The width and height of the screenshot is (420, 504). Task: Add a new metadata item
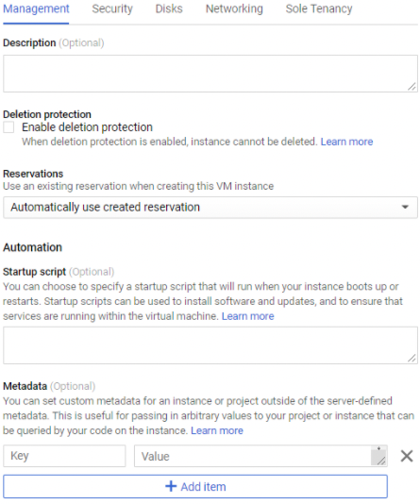tap(195, 486)
